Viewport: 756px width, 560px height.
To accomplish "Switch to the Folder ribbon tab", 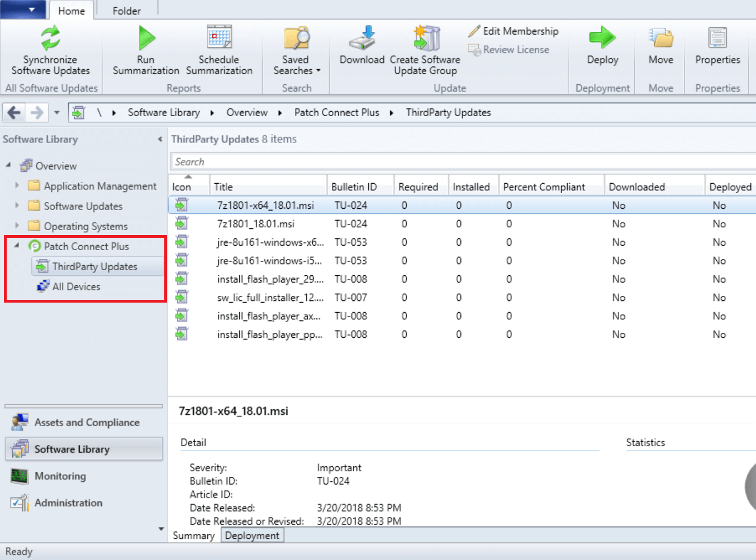I will pos(126,11).
